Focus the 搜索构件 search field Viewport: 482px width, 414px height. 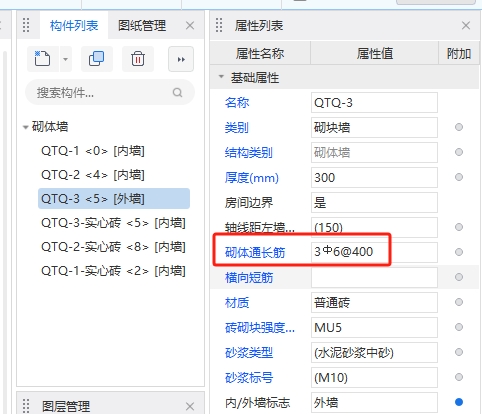pos(110,92)
